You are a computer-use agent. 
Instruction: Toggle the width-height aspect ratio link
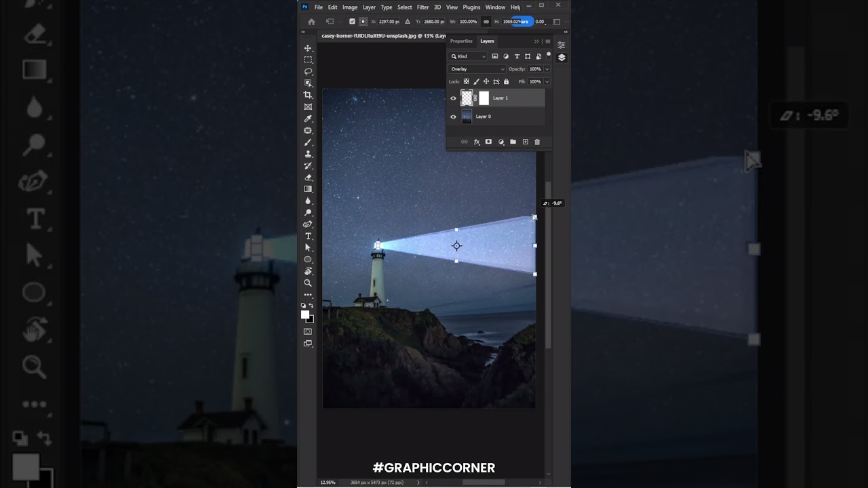[x=486, y=22]
